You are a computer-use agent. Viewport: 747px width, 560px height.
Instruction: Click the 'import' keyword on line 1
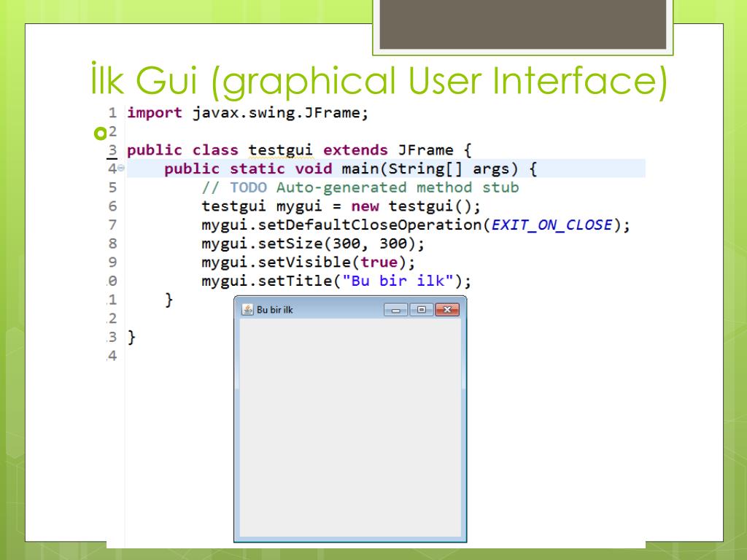coord(155,113)
